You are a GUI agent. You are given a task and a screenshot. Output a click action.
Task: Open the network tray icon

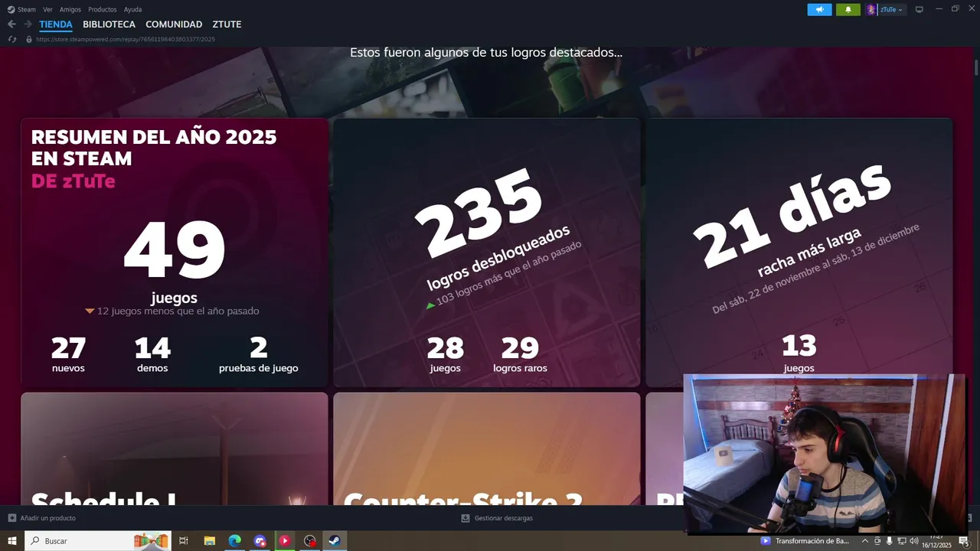click(x=901, y=541)
